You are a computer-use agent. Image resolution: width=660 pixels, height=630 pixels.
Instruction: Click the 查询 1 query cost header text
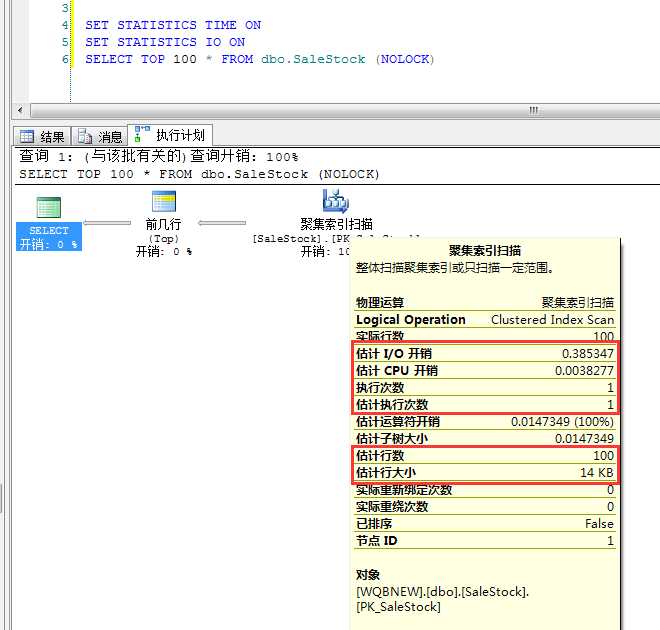[159, 157]
